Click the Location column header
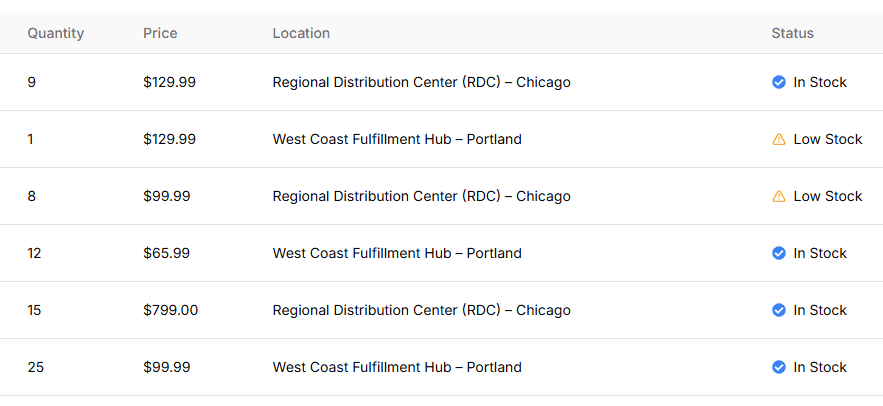The width and height of the screenshot is (883, 406). click(301, 33)
